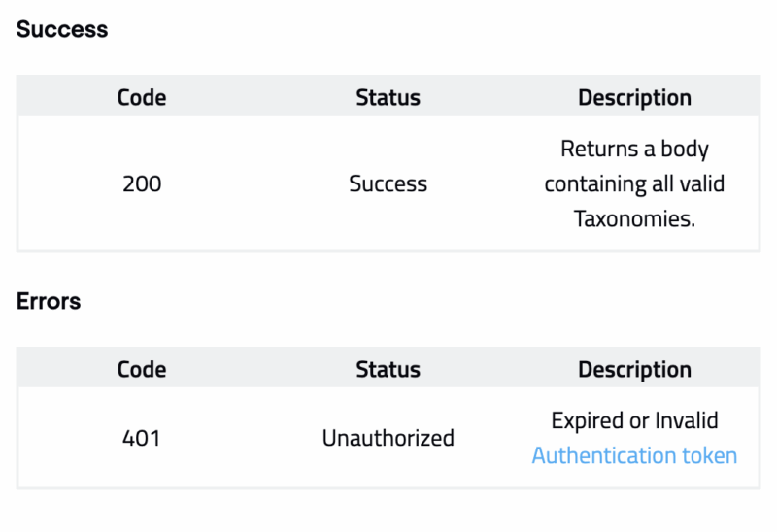Click the Description header in Errors table
This screenshot has height=532, width=777.
pyautogui.click(x=634, y=369)
